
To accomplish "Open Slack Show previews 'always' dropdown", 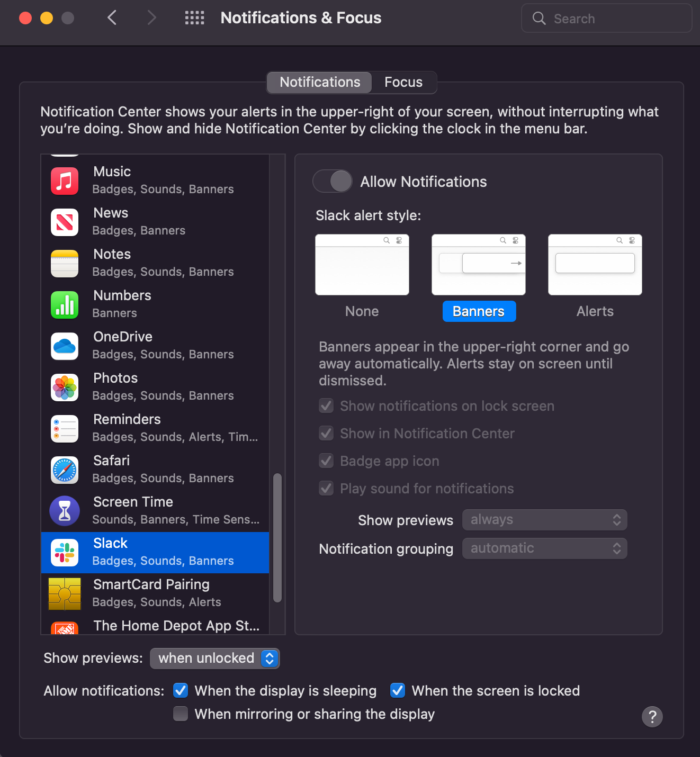I will tap(545, 520).
